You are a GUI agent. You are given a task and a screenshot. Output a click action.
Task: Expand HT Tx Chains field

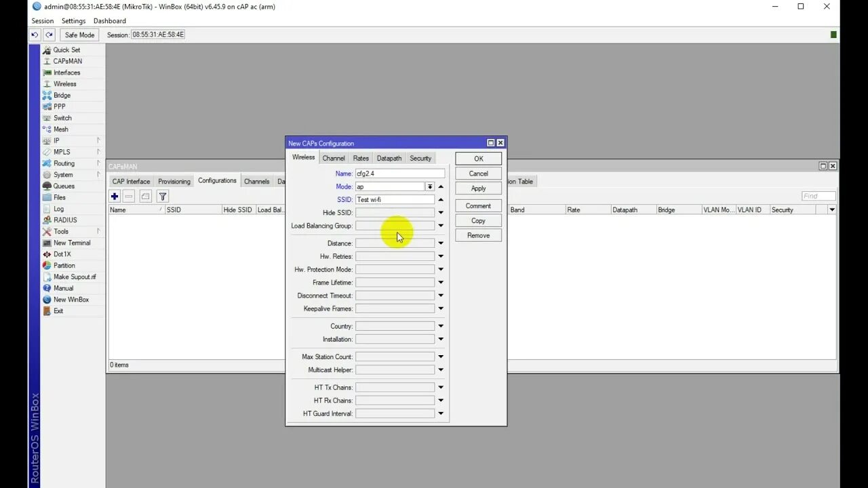click(441, 388)
